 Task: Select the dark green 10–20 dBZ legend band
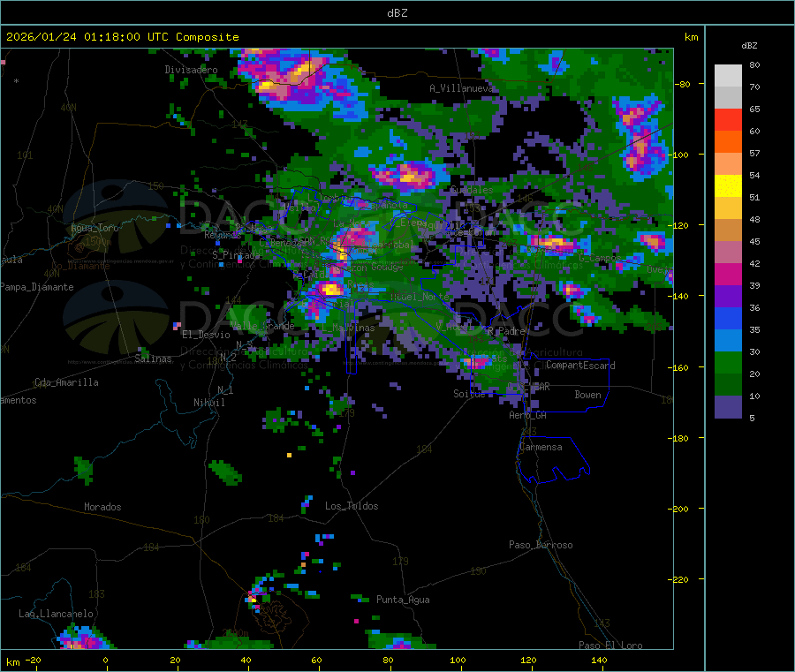(728, 385)
